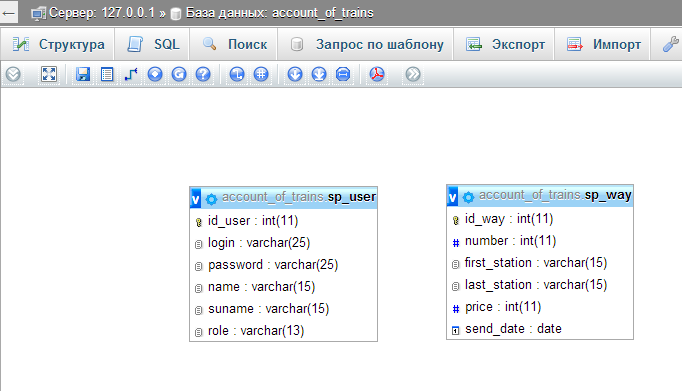Click the small/big all tables icon
682x391 pixels.
pyautogui.click(x=295, y=74)
